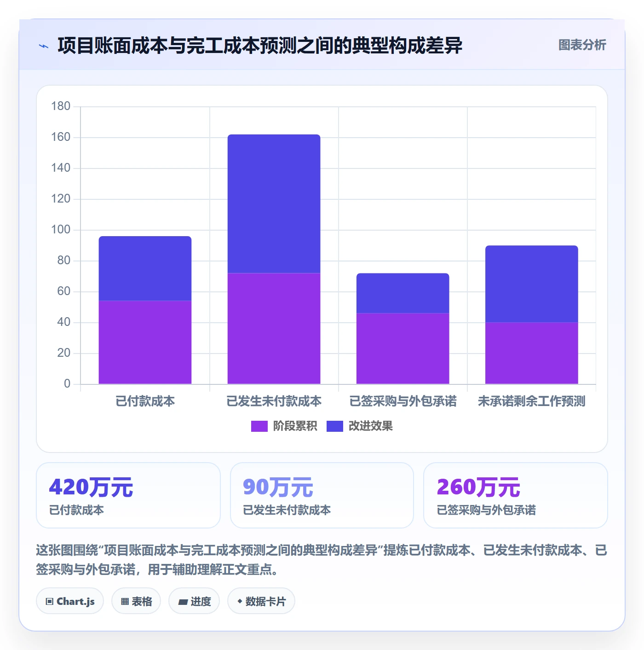Click the 阶段累积 legend text
This screenshot has width=644, height=650.
coord(295,426)
